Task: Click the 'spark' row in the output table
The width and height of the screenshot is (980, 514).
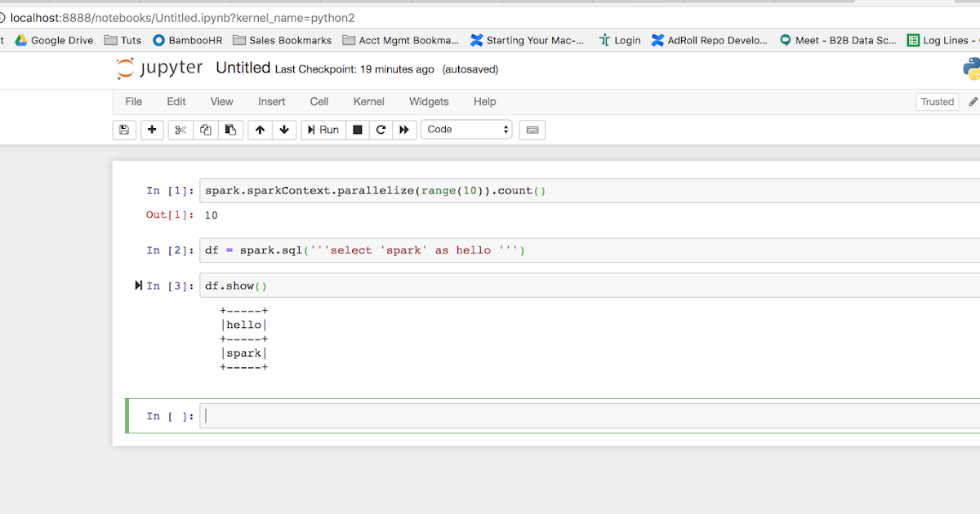Action: [x=243, y=353]
